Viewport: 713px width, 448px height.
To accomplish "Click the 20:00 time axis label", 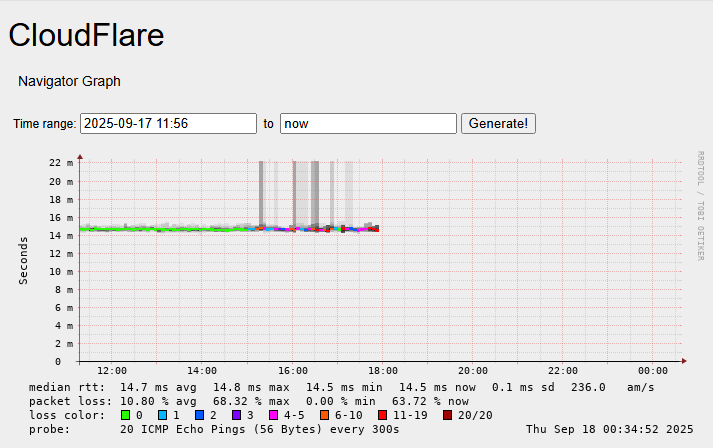I will [x=473, y=371].
